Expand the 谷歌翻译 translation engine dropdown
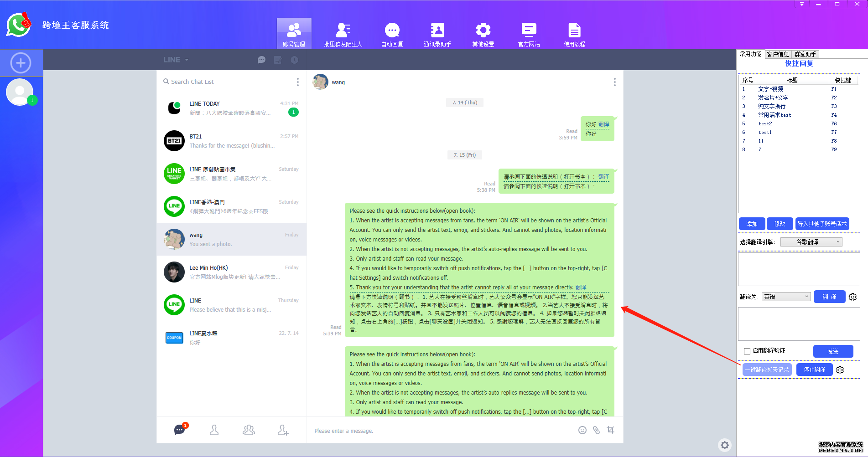The width and height of the screenshot is (868, 457). coord(811,242)
